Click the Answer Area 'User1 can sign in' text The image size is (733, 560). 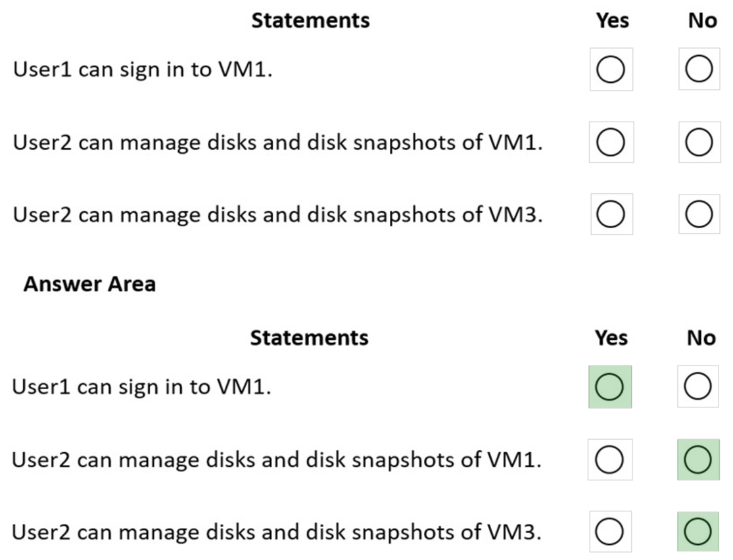pos(141,387)
